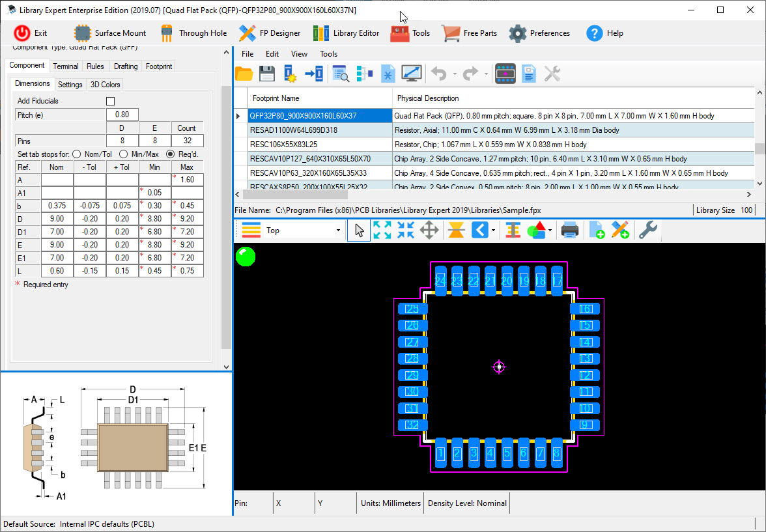Open Help from top toolbar

[x=604, y=33]
